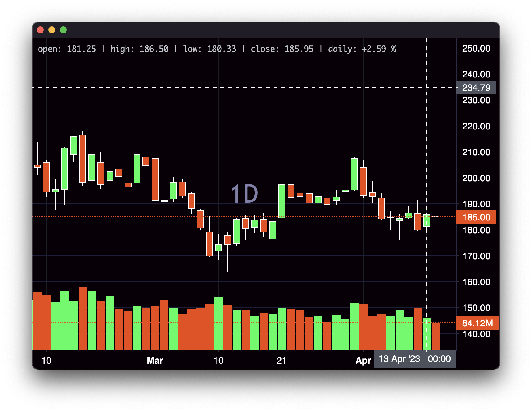Select the Mar label on time axis

155,360
